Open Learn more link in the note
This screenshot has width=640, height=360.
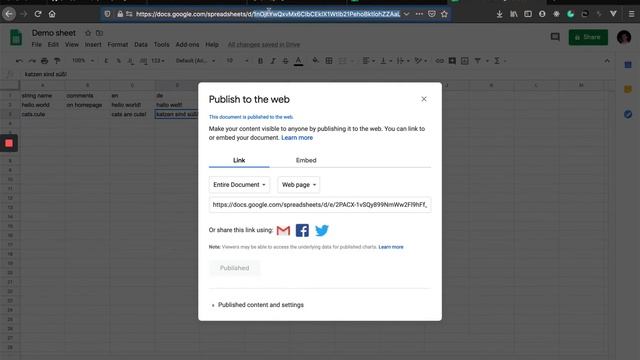coord(391,247)
